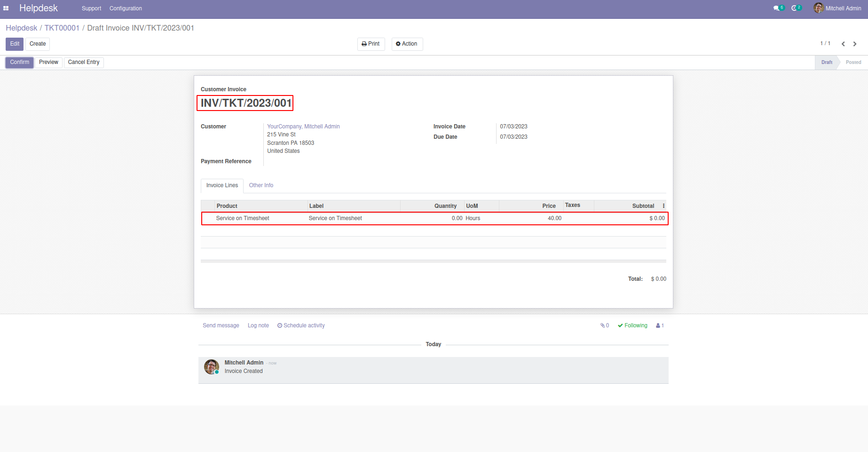Switch to the Invoice Lines tab
Image resolution: width=868 pixels, height=452 pixels.
click(222, 186)
